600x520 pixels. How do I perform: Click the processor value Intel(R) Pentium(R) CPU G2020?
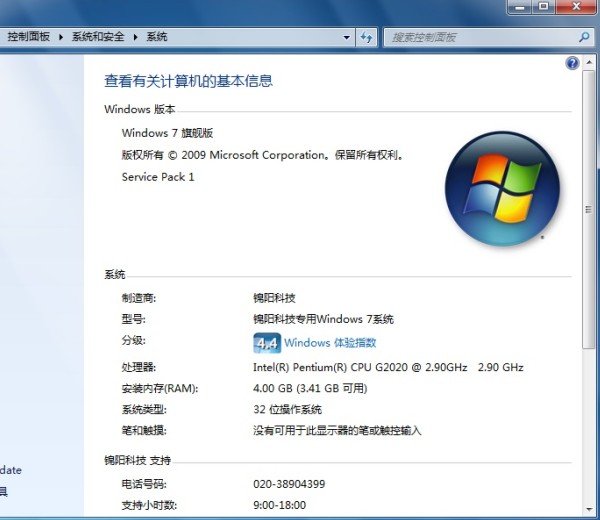(x=388, y=367)
